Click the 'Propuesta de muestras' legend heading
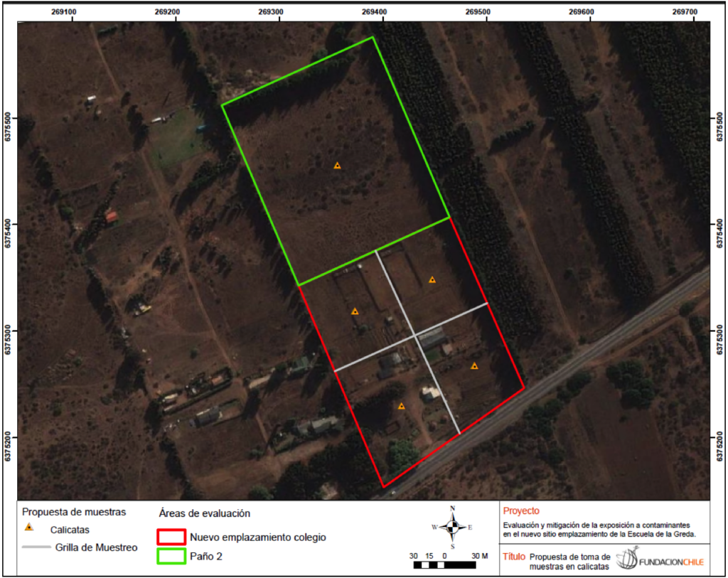728x578 pixels. tap(74, 512)
